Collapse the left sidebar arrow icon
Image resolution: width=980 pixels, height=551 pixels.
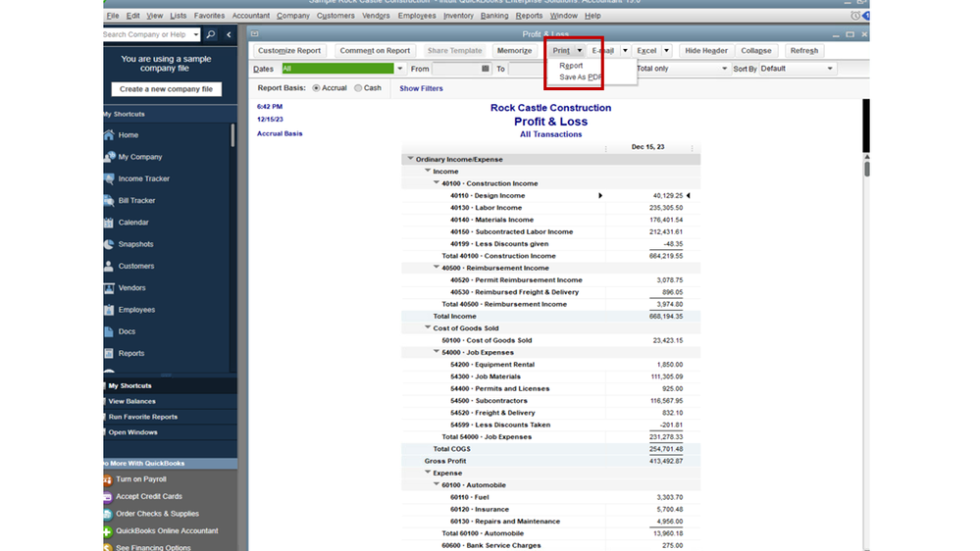pos(229,35)
